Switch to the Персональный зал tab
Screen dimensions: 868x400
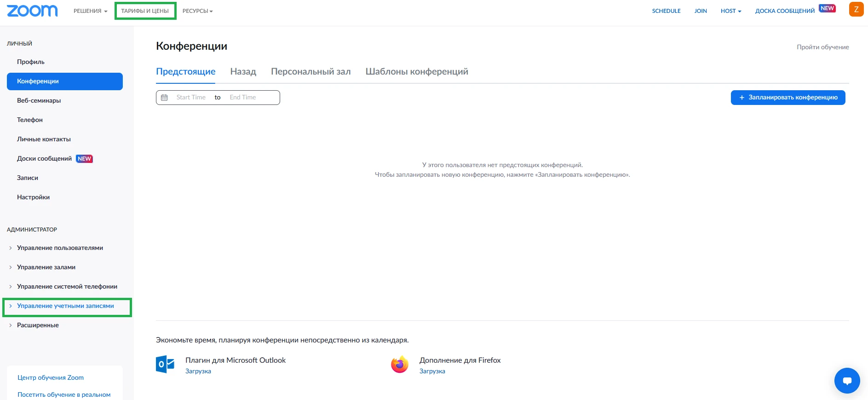click(x=310, y=71)
